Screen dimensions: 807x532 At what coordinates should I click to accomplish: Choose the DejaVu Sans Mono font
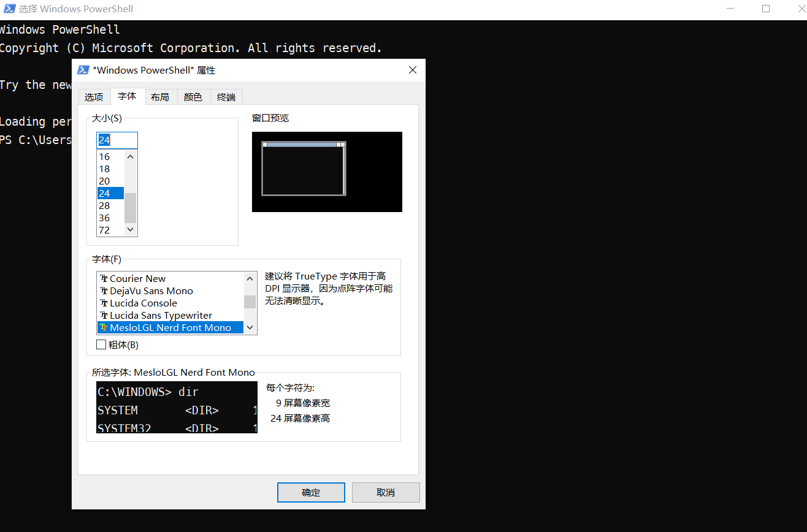tap(170, 291)
